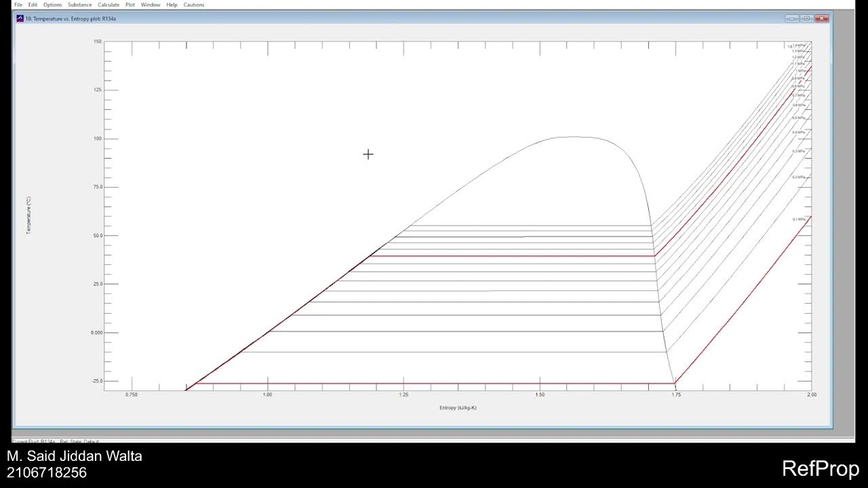
Task: Click the "Entropy (kJ/kg-K)" axis label
Action: [x=458, y=408]
